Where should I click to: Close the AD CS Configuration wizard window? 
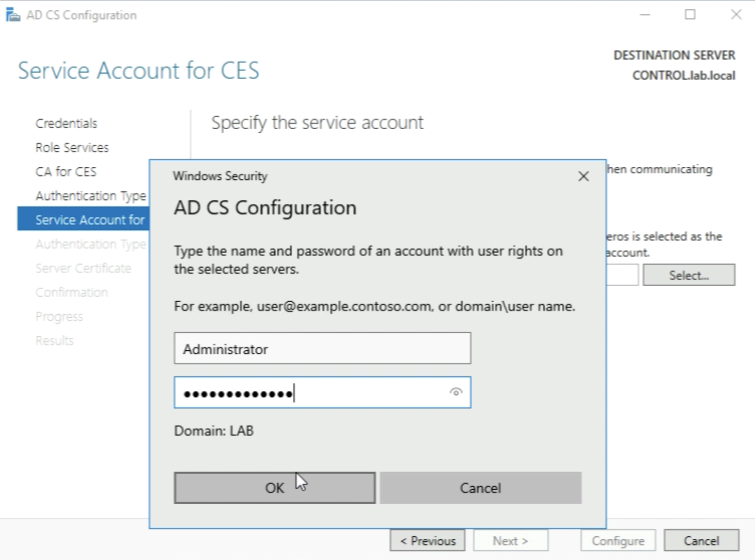click(736, 15)
